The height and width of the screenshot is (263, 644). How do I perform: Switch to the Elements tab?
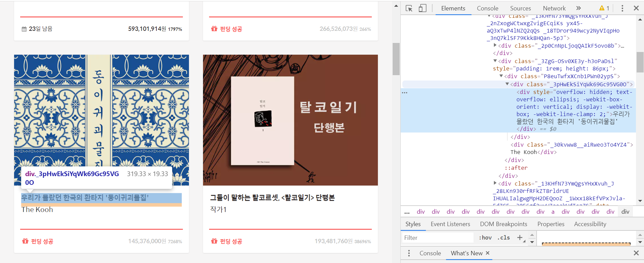point(453,8)
